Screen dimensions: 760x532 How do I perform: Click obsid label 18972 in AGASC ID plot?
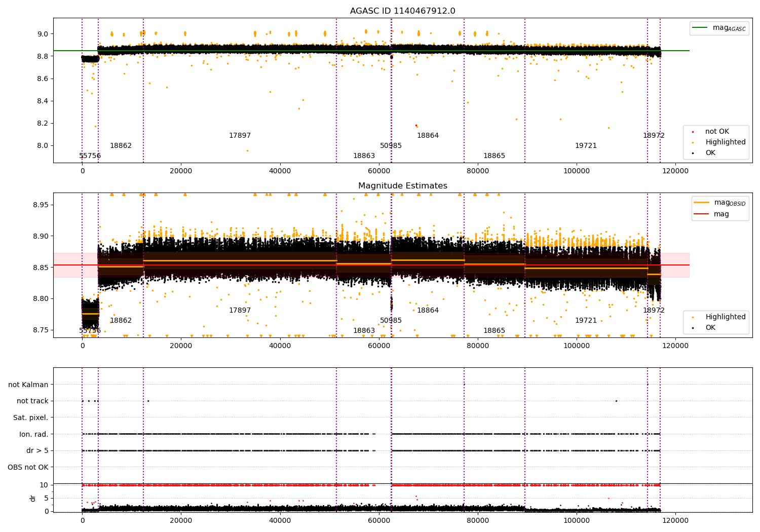(654, 136)
